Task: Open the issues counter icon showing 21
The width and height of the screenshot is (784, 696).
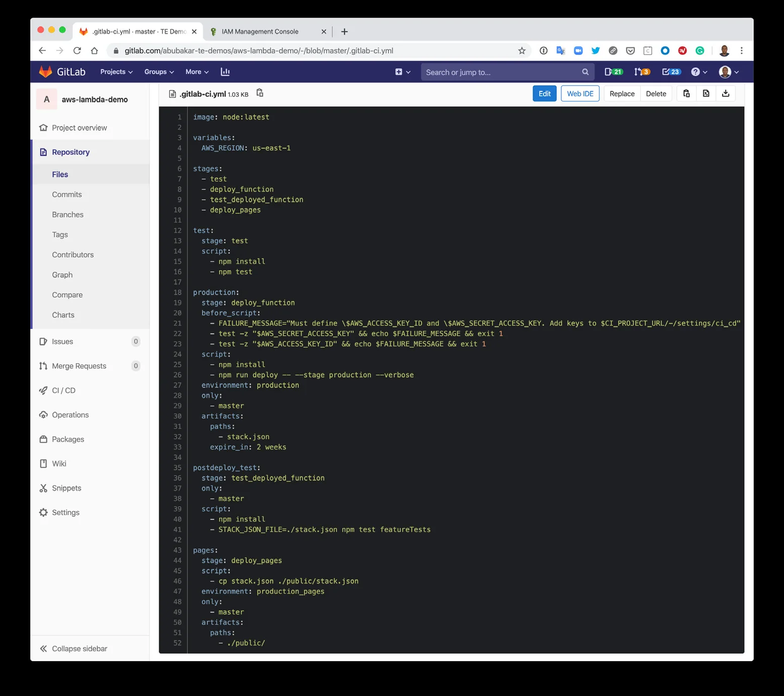Action: coord(613,72)
